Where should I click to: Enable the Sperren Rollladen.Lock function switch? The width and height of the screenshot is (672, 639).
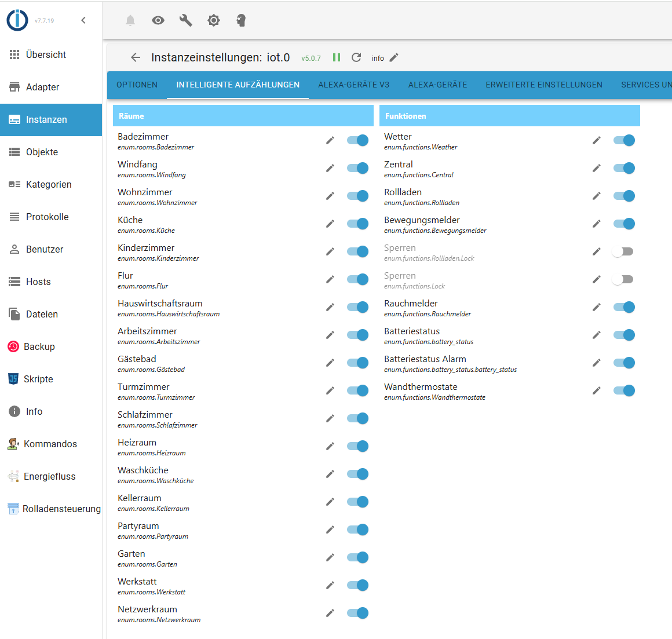(x=623, y=251)
